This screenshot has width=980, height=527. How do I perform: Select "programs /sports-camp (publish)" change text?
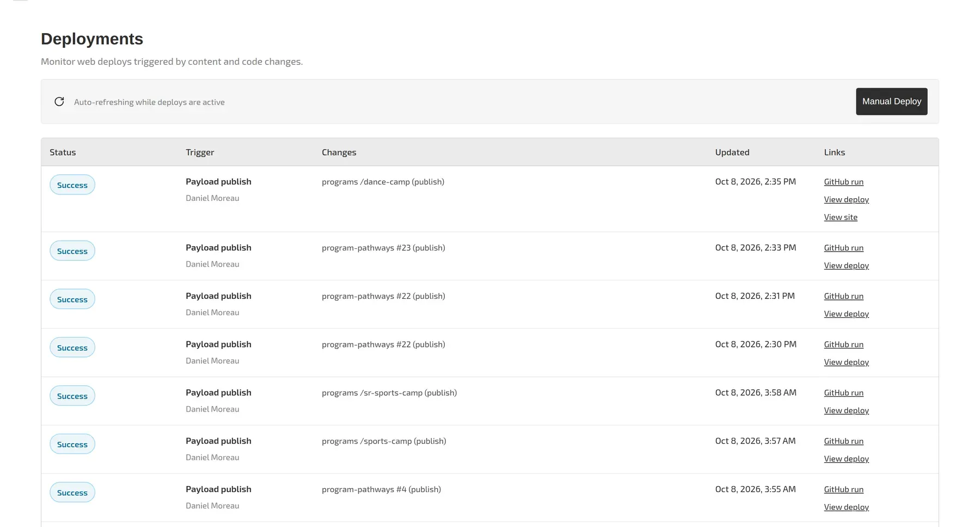[384, 442]
